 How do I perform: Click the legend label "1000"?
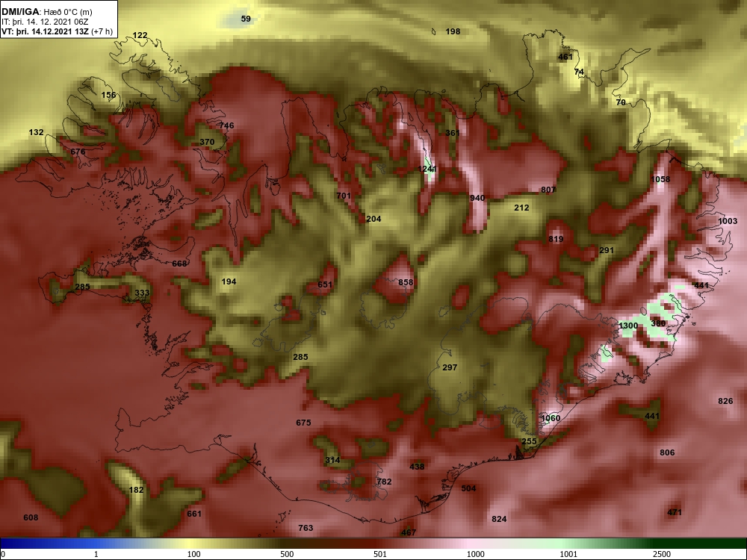click(476, 554)
